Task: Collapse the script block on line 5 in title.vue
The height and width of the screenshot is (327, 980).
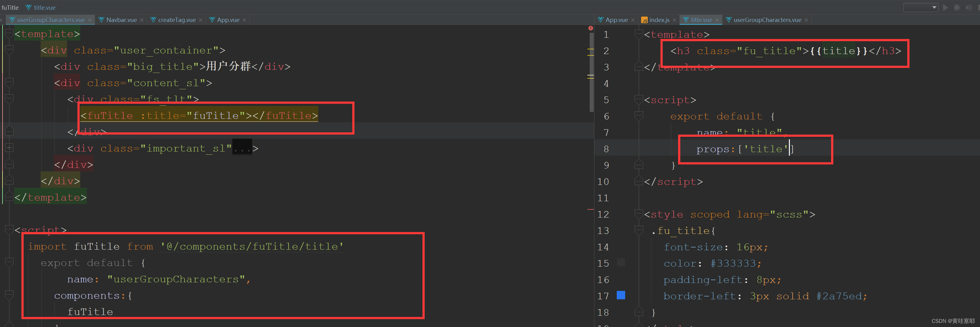Action: pos(639,99)
